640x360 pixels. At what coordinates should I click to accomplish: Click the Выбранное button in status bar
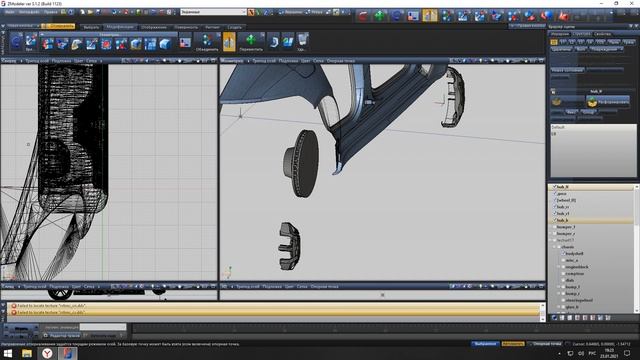pos(485,344)
